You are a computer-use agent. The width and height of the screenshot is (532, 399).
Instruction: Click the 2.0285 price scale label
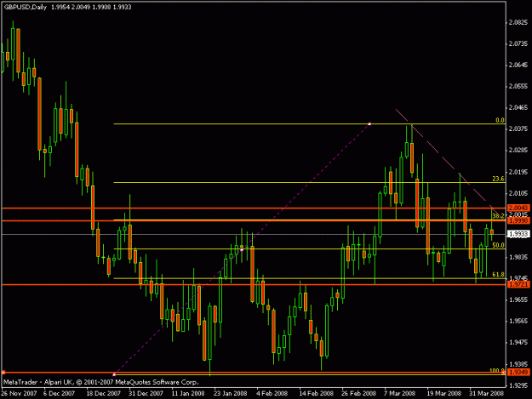[x=518, y=151]
